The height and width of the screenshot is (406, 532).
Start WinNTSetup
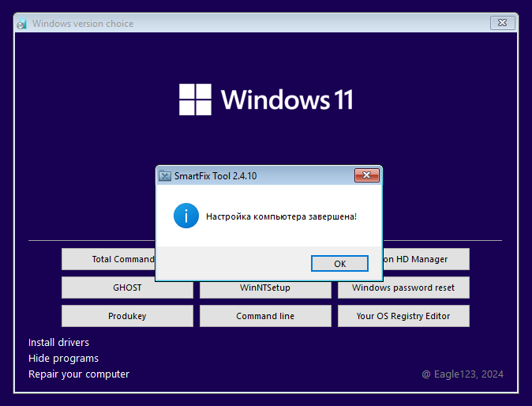(x=265, y=290)
